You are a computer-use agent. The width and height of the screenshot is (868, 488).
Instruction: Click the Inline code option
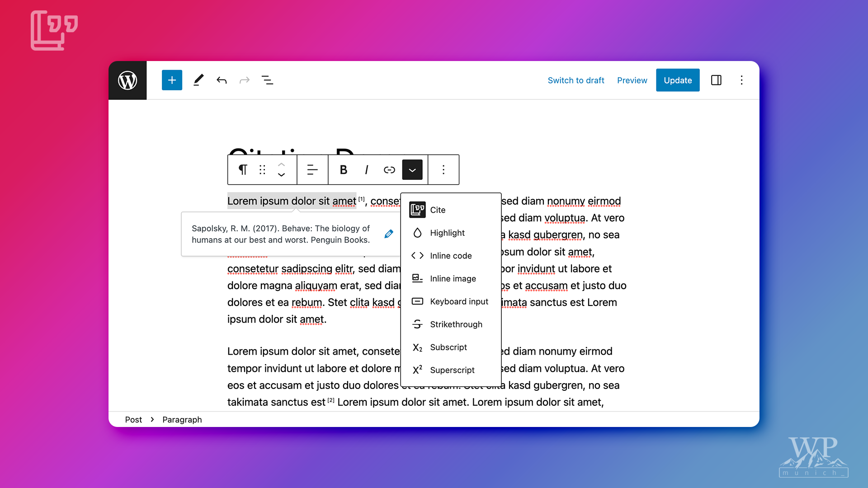pos(451,255)
